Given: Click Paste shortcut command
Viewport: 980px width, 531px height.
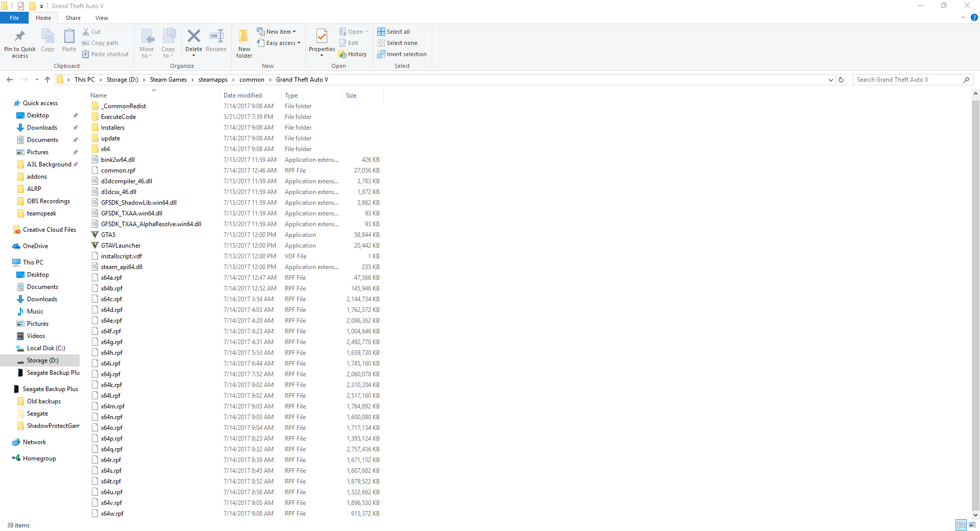Looking at the screenshot, I should pyautogui.click(x=106, y=54).
